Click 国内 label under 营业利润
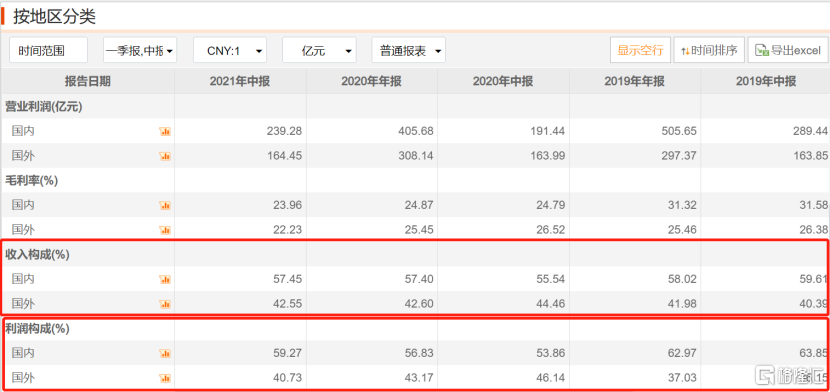The width and height of the screenshot is (830, 392). coord(23,131)
